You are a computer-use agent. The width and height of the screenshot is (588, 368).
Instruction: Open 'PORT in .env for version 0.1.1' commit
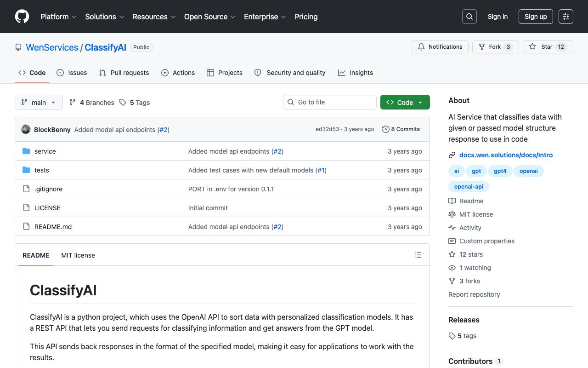click(231, 189)
